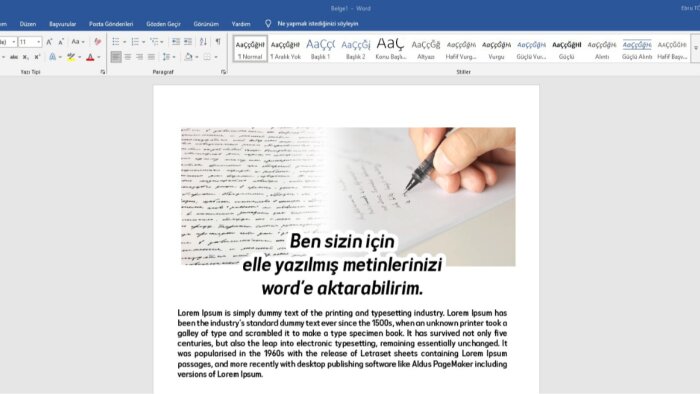Apply text effects with the glowing A icon
The width and height of the screenshot is (700, 394).
(x=53, y=57)
